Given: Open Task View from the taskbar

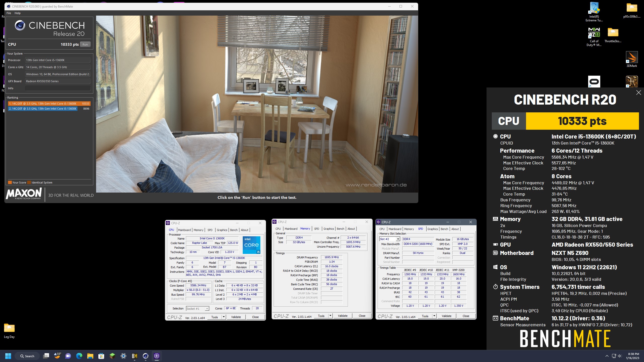Looking at the screenshot, I should (46, 356).
